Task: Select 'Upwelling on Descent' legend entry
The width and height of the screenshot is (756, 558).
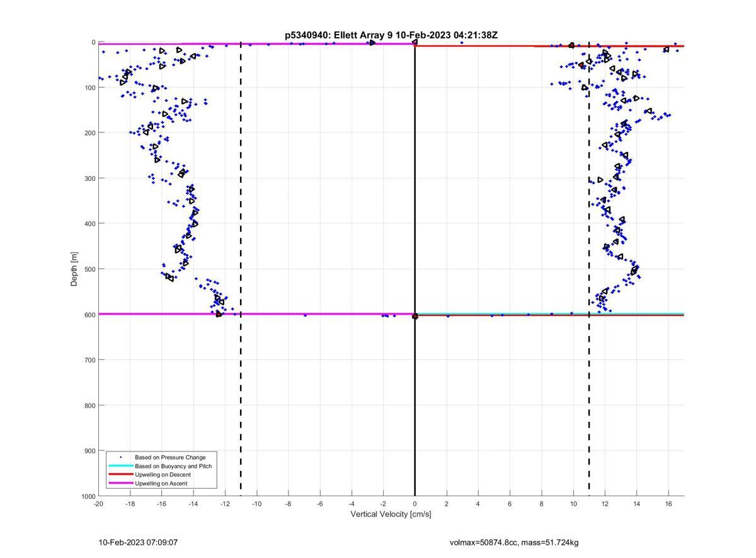Action: (x=163, y=475)
